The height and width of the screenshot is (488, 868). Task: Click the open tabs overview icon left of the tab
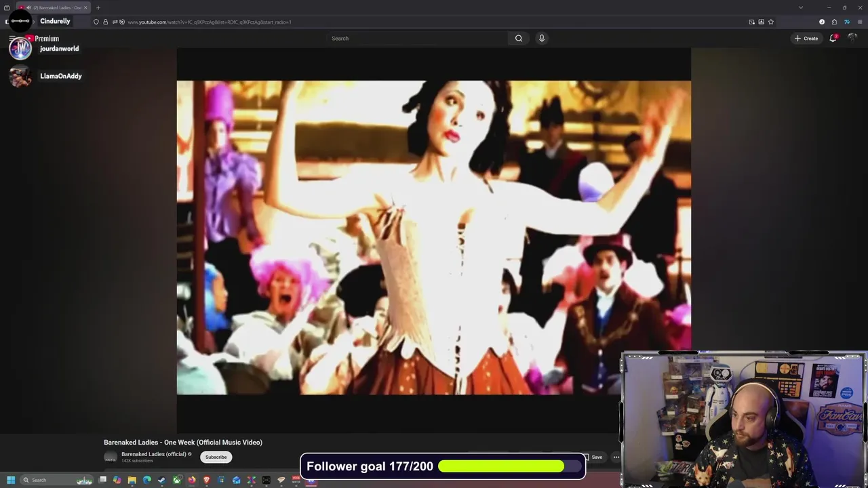pyautogui.click(x=7, y=7)
